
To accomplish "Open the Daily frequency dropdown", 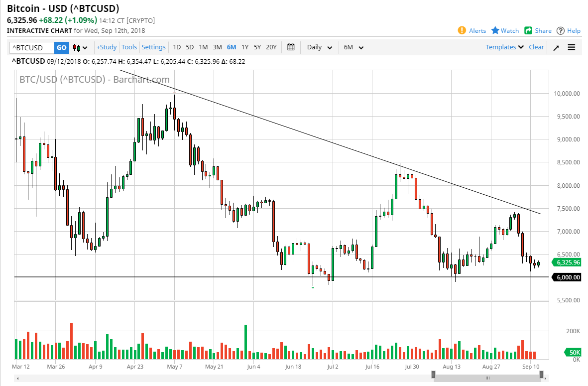I will point(319,47).
